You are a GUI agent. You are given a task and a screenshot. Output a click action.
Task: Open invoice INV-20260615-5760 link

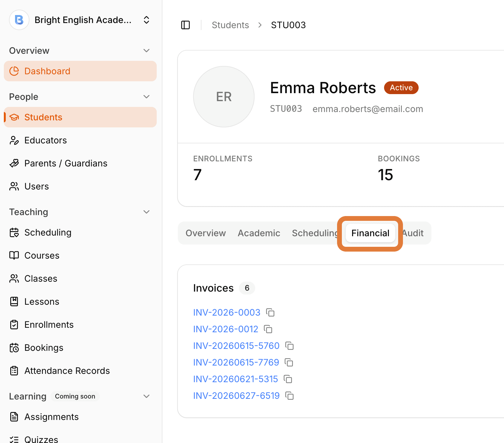(x=236, y=346)
